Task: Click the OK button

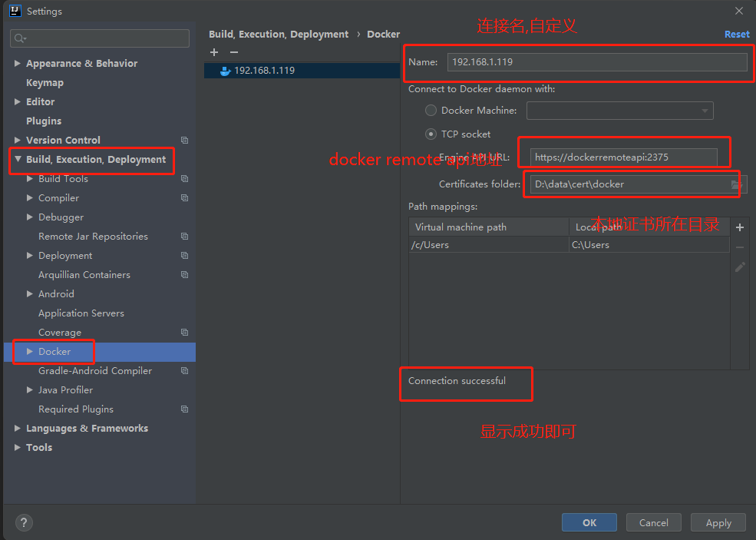Action: click(589, 522)
